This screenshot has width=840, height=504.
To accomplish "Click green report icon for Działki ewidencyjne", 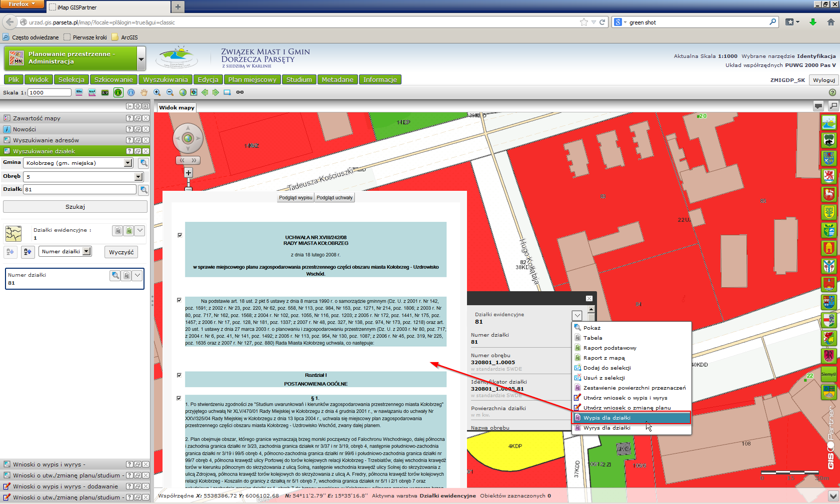I will (x=129, y=230).
